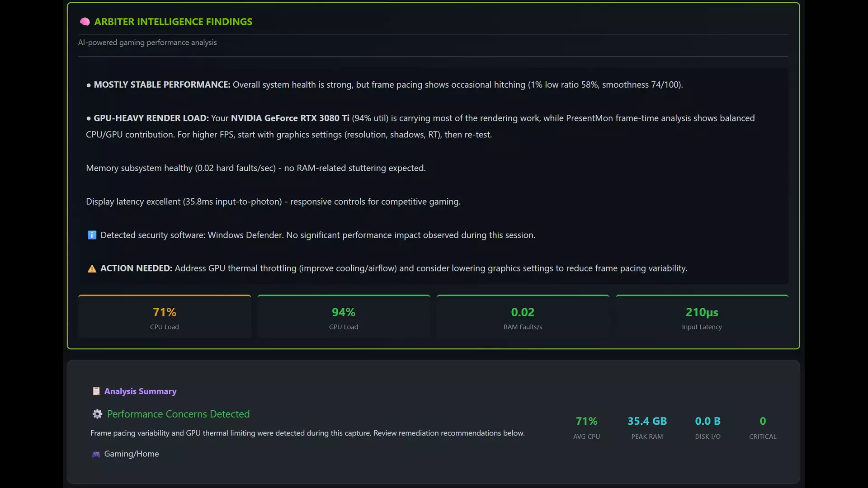Click the 35.4 GB Peak RAM stat
The width and height of the screenshot is (868, 488).
coord(647,427)
